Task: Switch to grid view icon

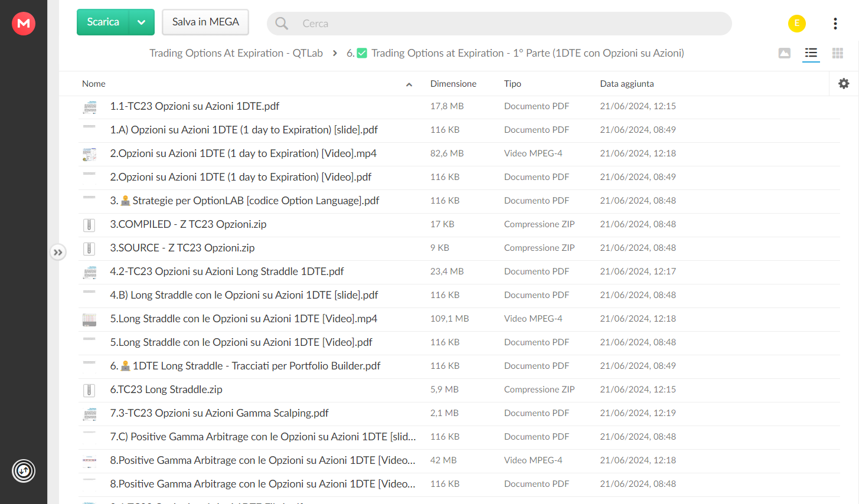Action: point(838,53)
